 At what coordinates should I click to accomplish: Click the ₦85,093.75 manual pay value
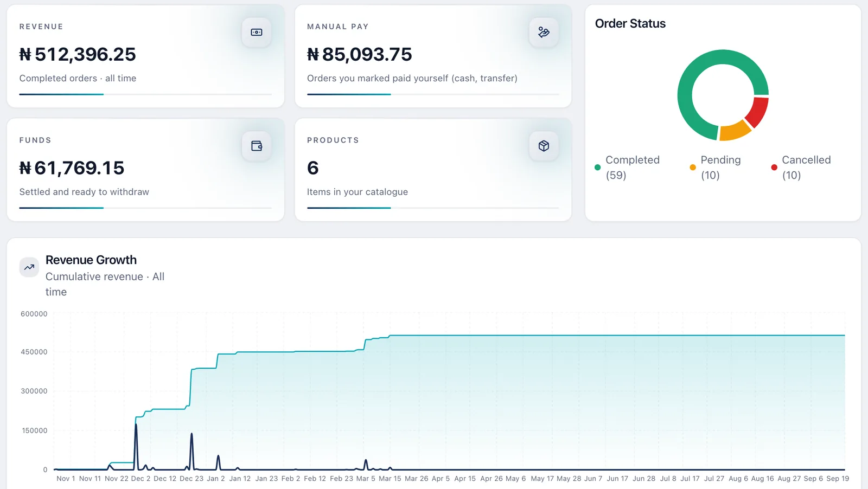(x=360, y=54)
